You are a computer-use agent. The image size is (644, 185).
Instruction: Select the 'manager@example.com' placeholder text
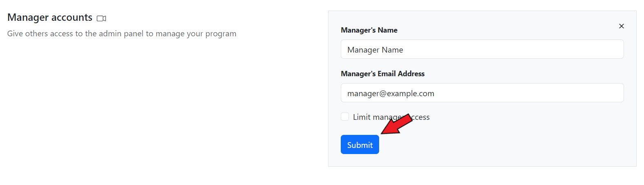click(391, 94)
